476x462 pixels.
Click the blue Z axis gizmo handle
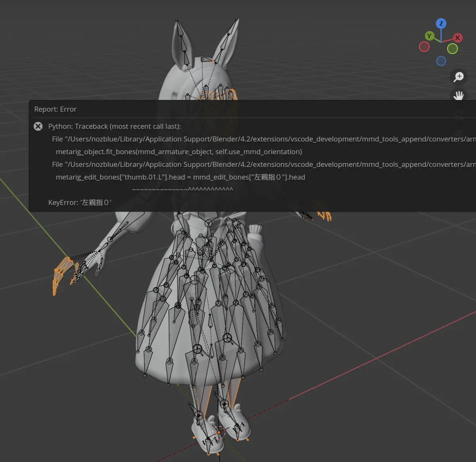click(441, 23)
